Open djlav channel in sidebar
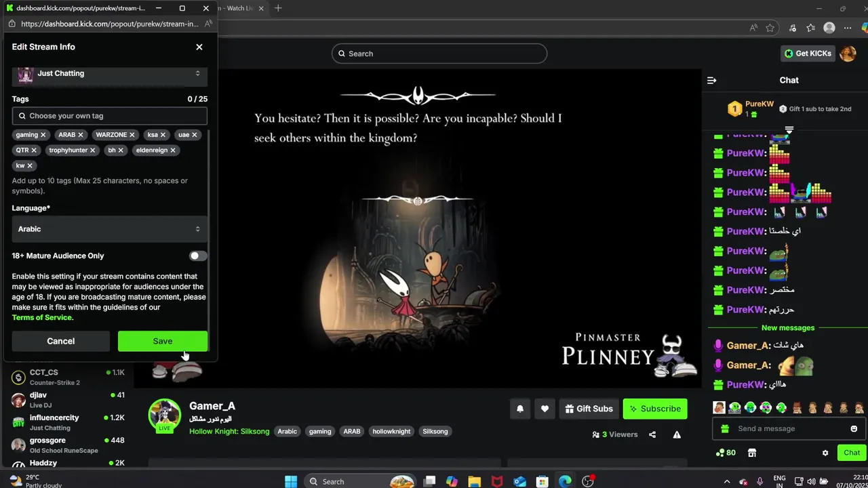This screenshot has width=868, height=488. click(68, 399)
